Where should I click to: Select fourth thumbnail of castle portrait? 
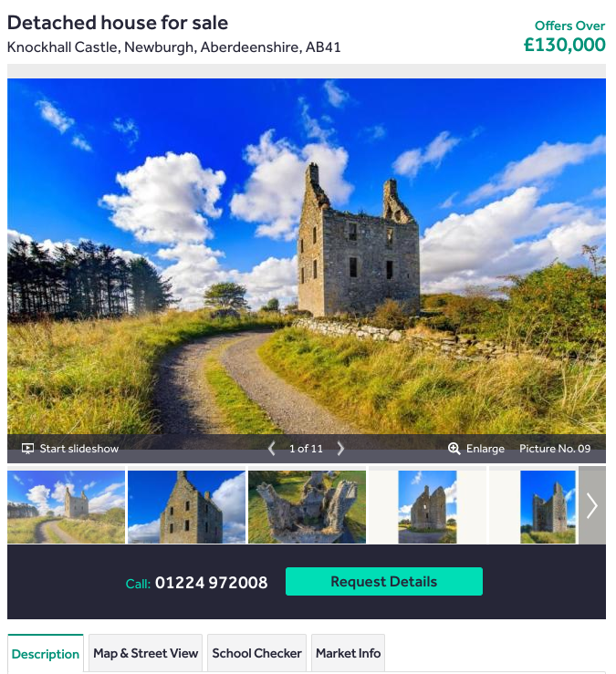428,507
